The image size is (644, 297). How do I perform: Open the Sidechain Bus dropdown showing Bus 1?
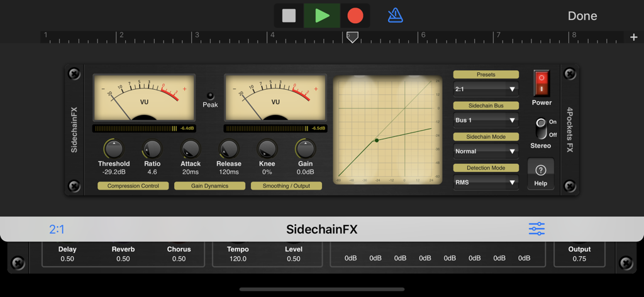486,120
